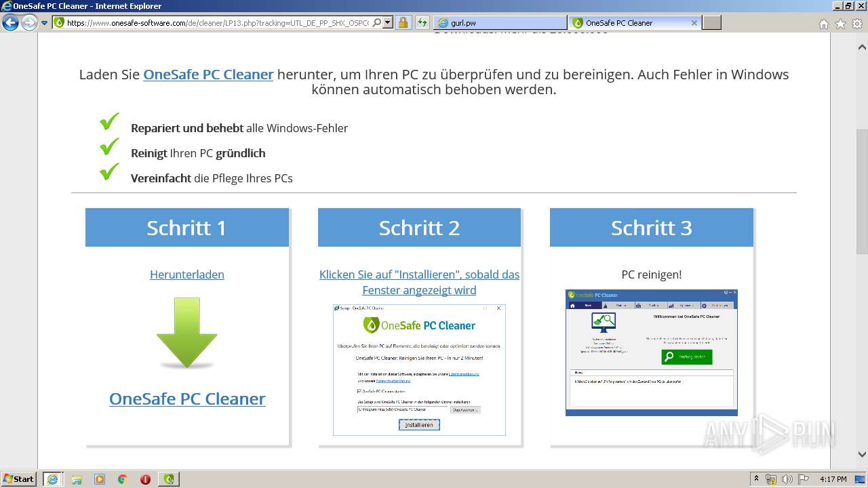Click the setup window screenshot under Schritt 2
Viewport: 868px width, 488px height.
point(419,369)
